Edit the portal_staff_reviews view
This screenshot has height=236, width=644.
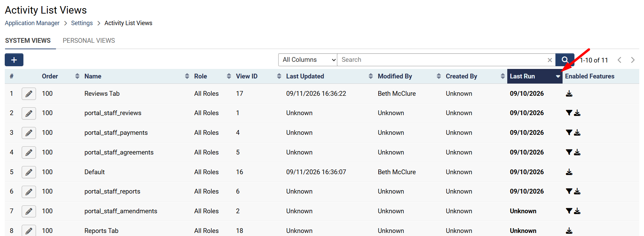point(29,113)
